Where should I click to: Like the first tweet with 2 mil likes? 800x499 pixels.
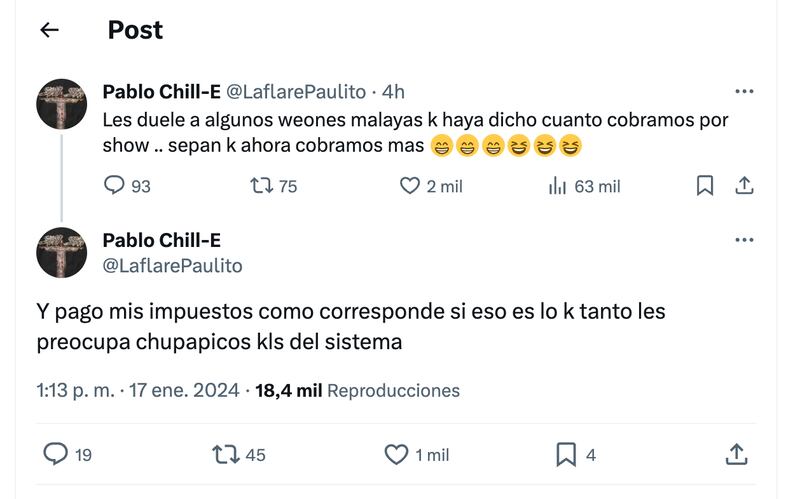[409, 186]
